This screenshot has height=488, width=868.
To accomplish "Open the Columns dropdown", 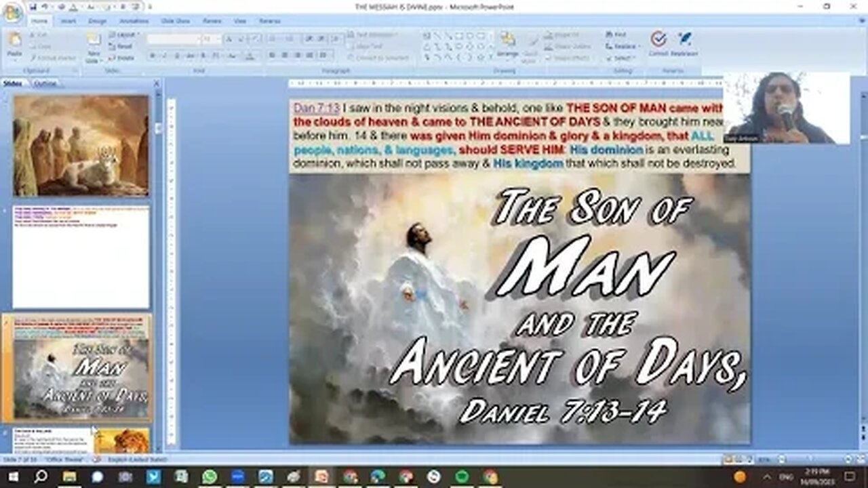I will 323,55.
